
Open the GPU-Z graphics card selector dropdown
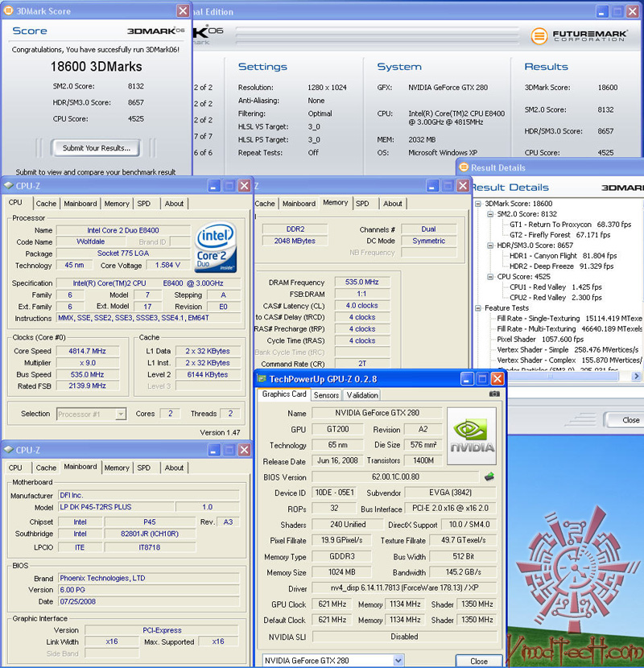pos(398,660)
